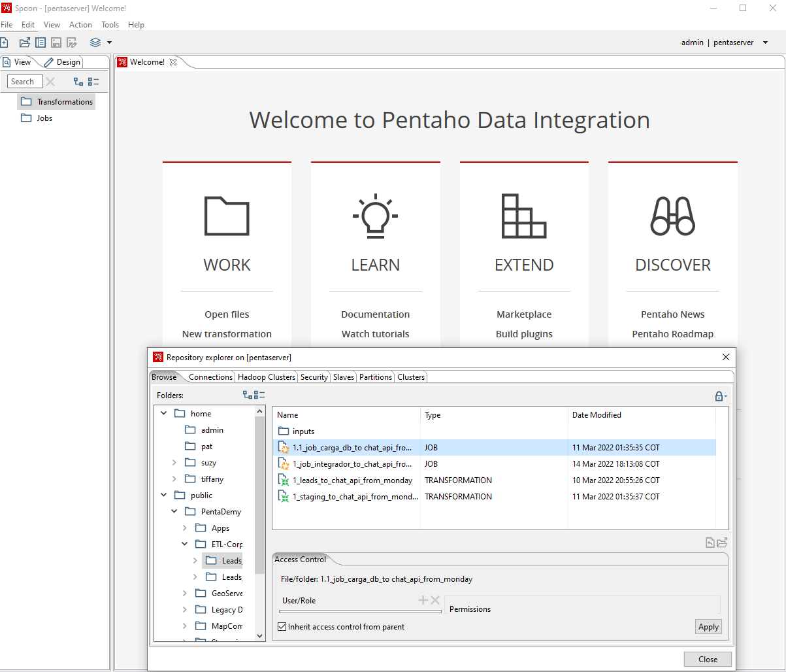Switch to the View tab

17,62
